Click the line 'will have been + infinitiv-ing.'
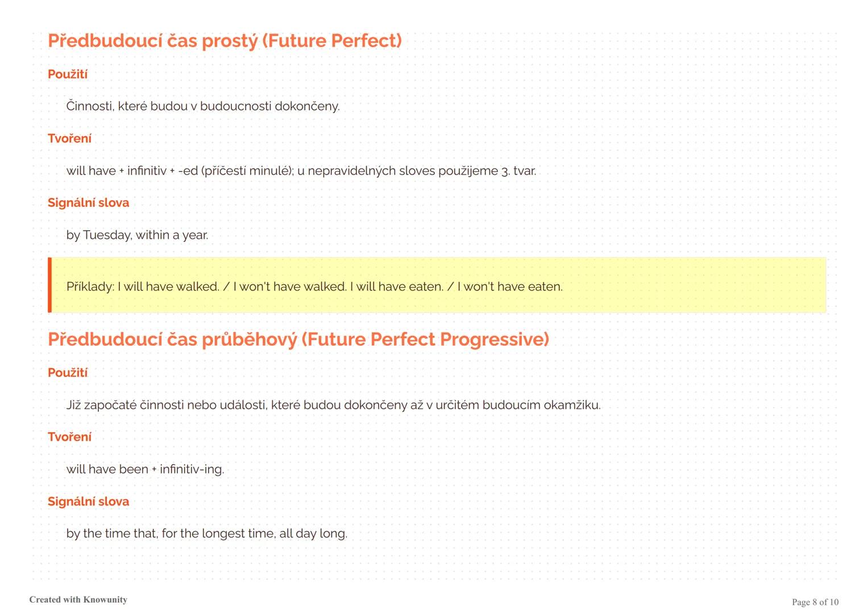 (x=145, y=470)
